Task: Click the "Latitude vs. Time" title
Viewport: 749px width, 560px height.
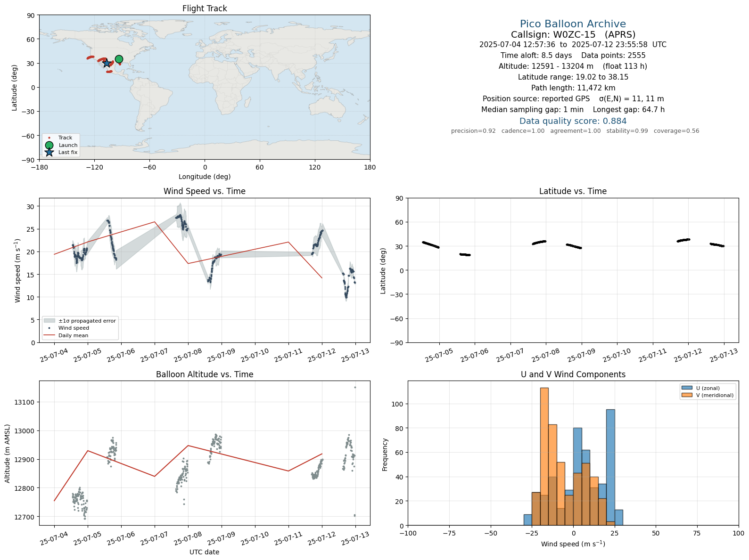Action: 573,191
